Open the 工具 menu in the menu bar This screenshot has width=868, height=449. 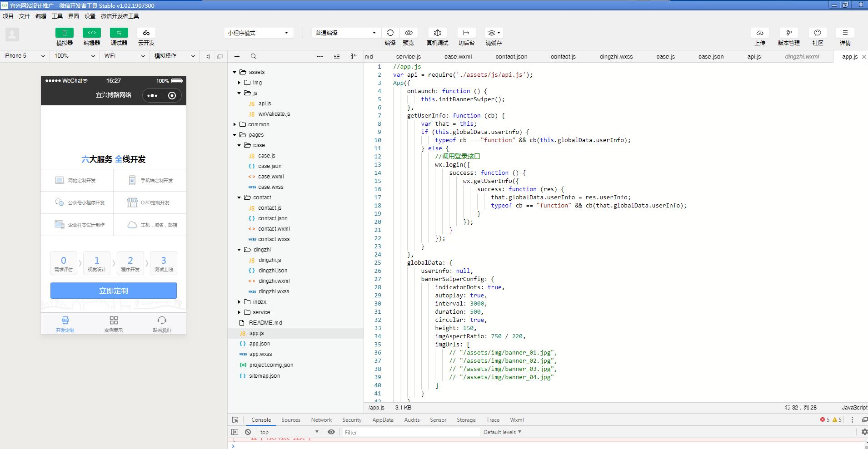(x=57, y=16)
